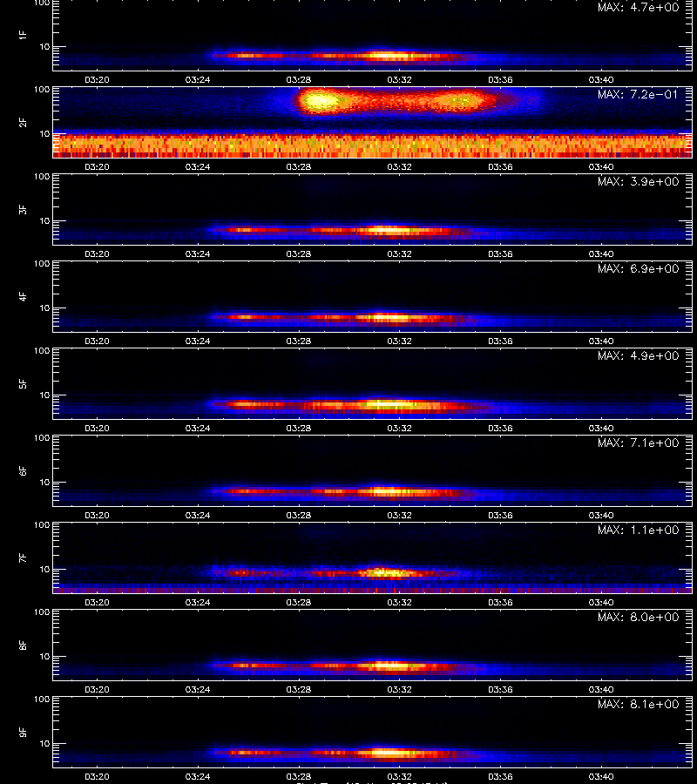Image resolution: width=697 pixels, height=784 pixels.
Task: Click the 10 y-axis label of panel 1F
Action: pos(44,46)
